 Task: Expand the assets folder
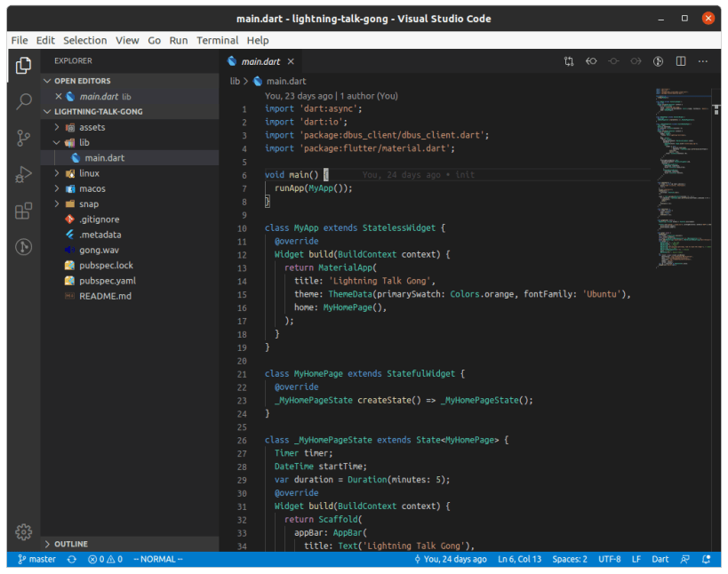tap(92, 127)
